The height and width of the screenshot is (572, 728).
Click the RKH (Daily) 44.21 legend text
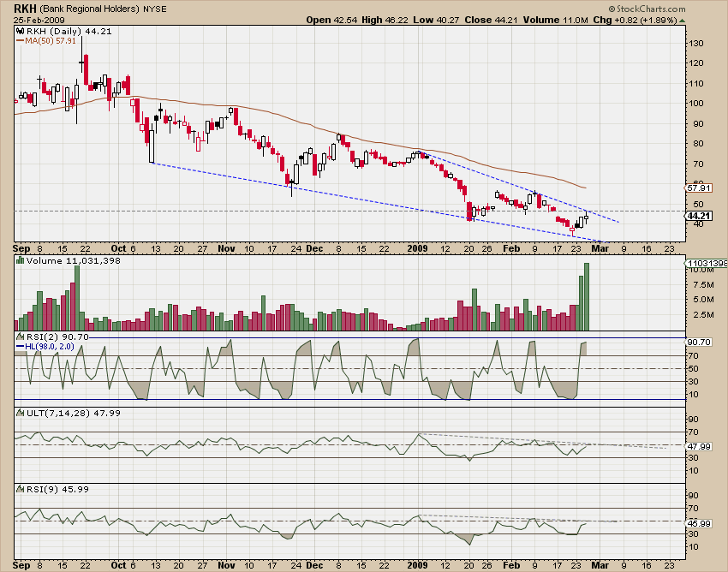pyautogui.click(x=69, y=31)
